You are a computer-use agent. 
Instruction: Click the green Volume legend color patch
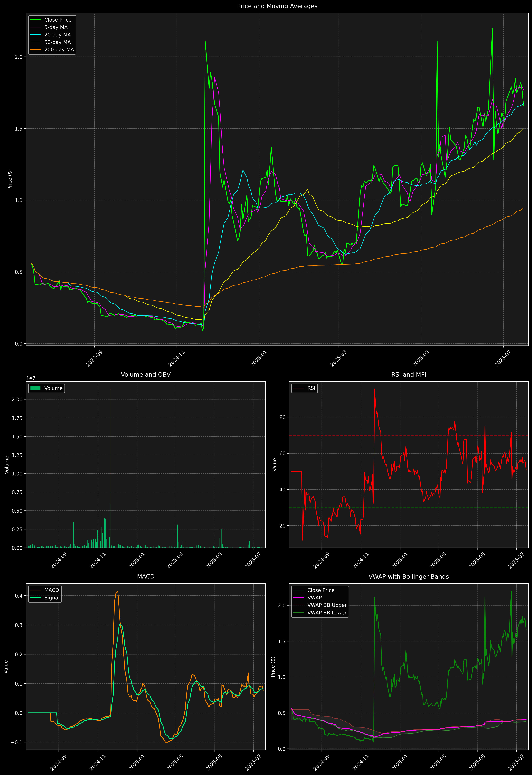[35, 388]
